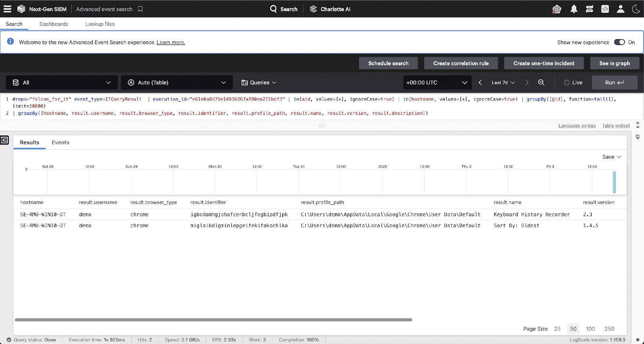Set page size to 250

(x=609, y=329)
